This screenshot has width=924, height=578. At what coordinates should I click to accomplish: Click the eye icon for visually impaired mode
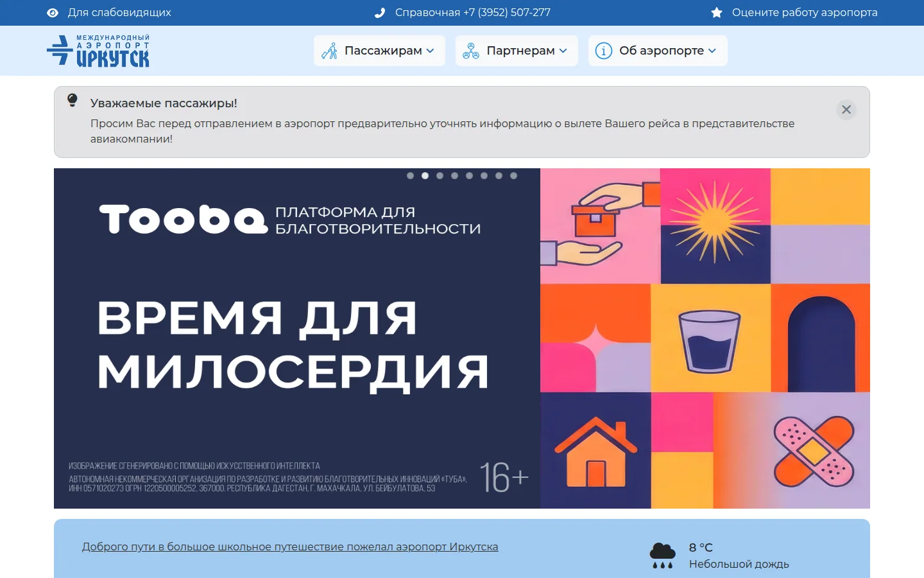pos(53,13)
